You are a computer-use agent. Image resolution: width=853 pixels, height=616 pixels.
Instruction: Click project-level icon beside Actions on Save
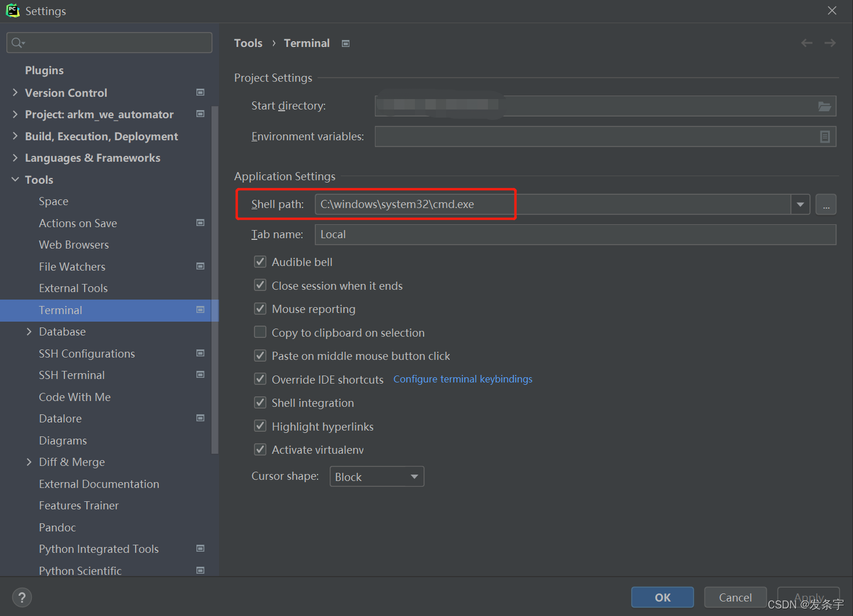coord(201,223)
